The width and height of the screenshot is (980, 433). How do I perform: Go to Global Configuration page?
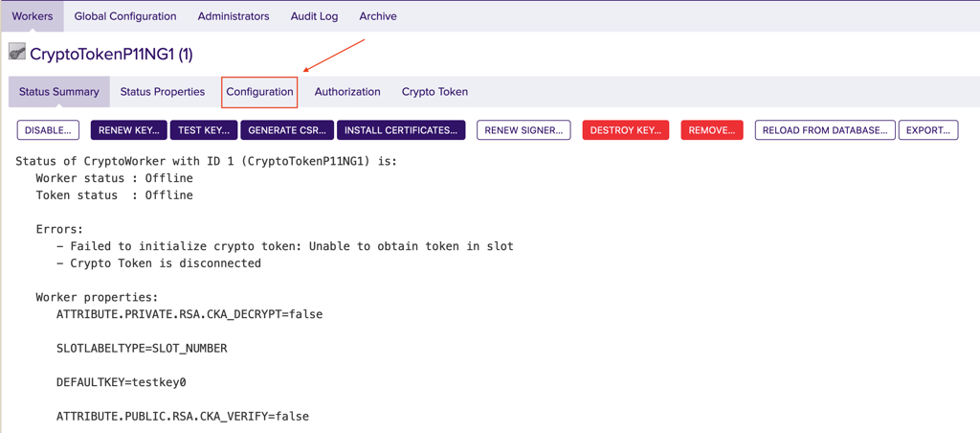click(125, 16)
